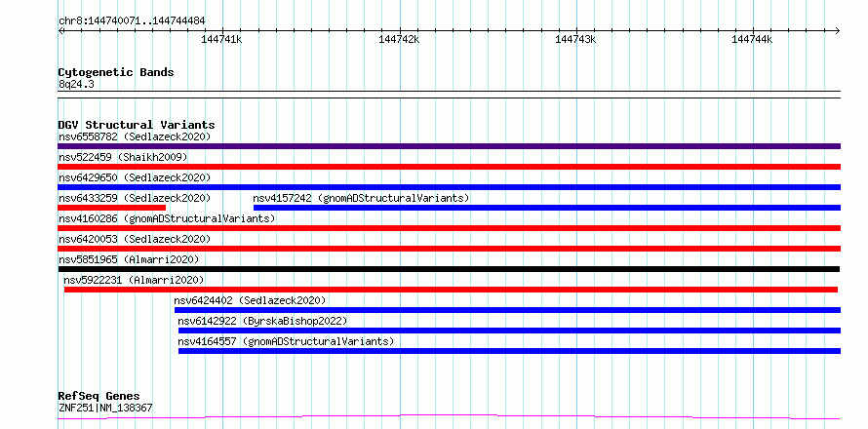Open the nsv6142922 (ByrskaBishop2022) label
This screenshot has width=868, height=429.
(262, 321)
